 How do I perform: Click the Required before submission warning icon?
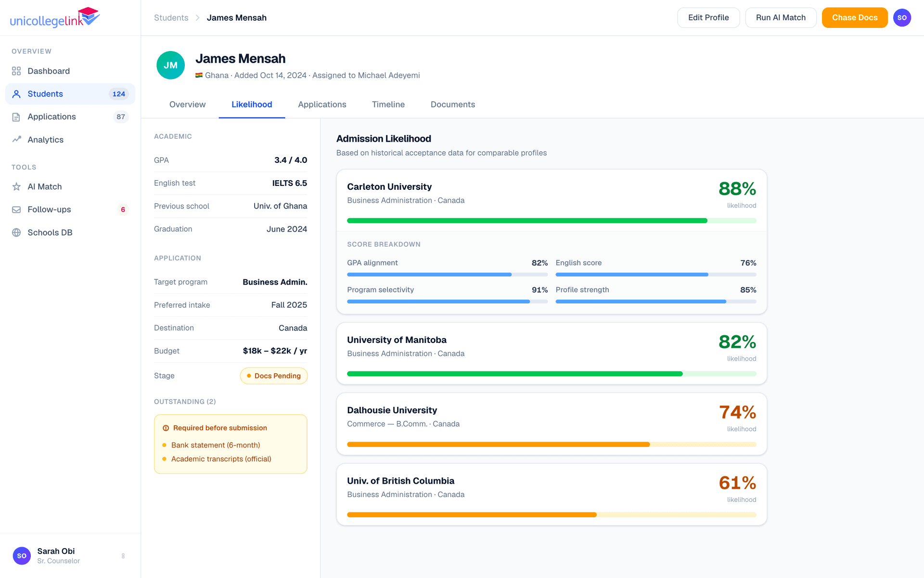[x=166, y=428]
